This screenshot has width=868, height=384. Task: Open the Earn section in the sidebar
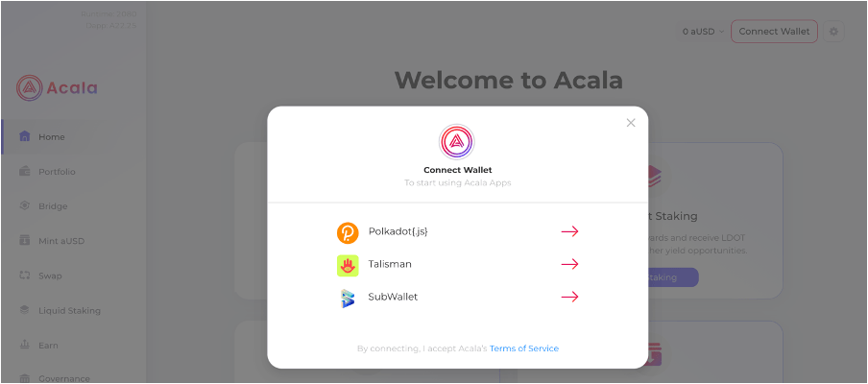coord(49,344)
